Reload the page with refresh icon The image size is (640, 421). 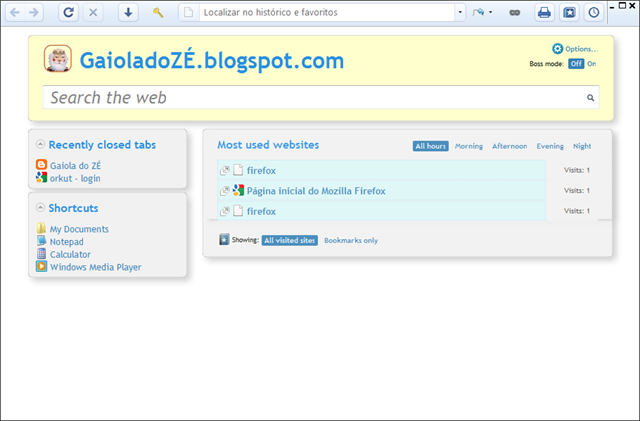pyautogui.click(x=69, y=13)
